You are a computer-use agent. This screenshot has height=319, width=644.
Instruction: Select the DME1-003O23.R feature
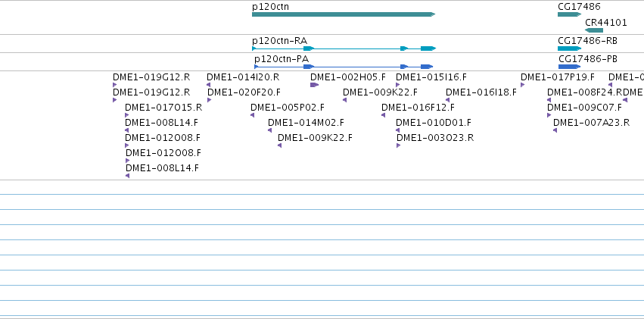pos(398,145)
